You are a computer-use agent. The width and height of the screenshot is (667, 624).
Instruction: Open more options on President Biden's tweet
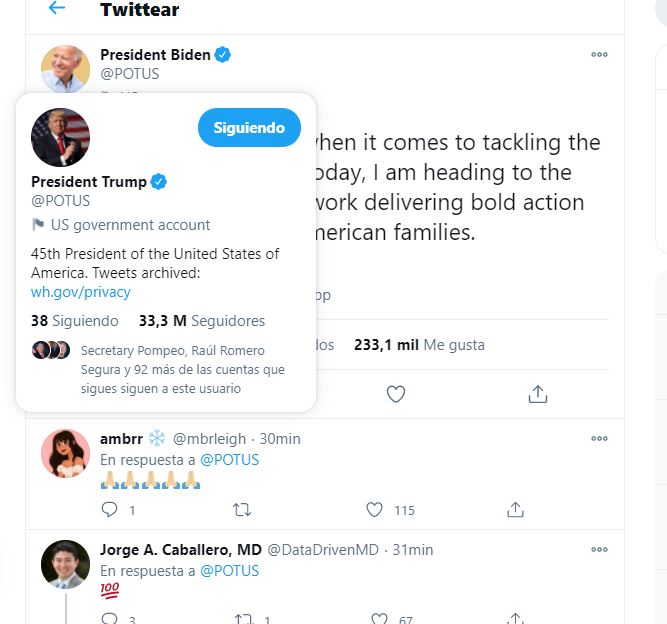(x=599, y=55)
